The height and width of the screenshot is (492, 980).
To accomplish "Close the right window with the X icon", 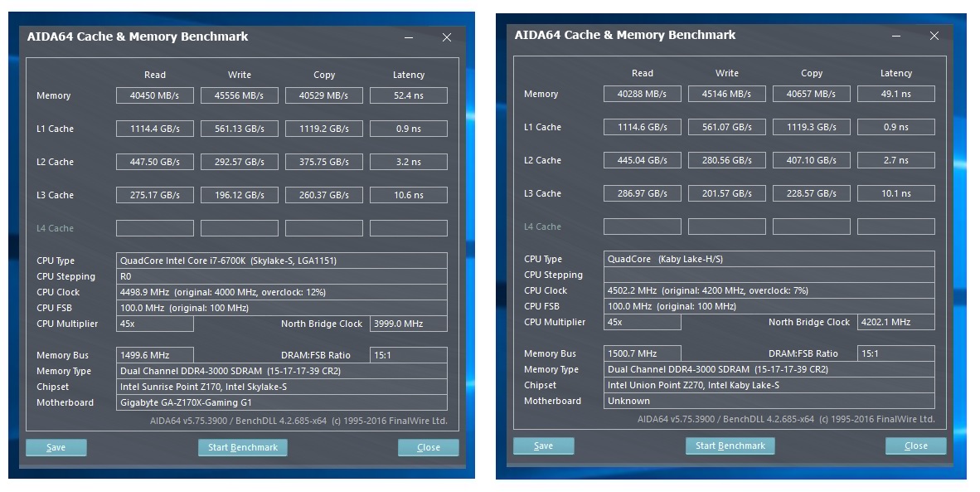I will click(934, 36).
